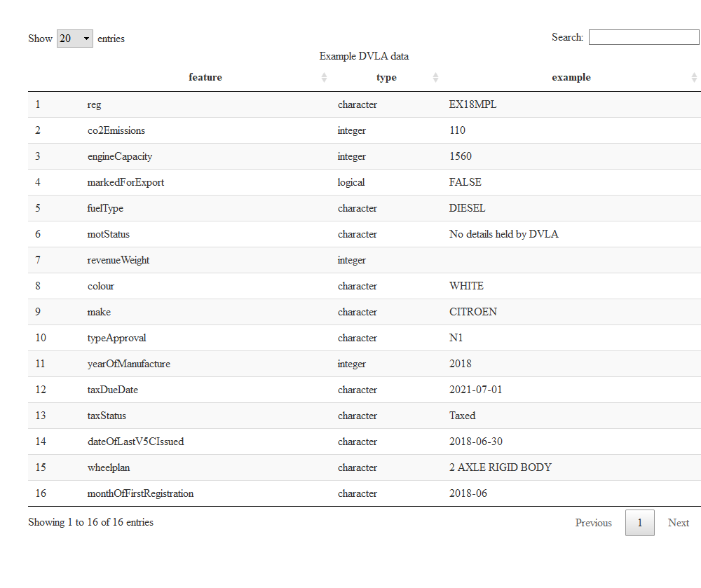Viewport: 701px width, 588px height.
Task: Click the example value '2021-07-01'
Action: [476, 390]
